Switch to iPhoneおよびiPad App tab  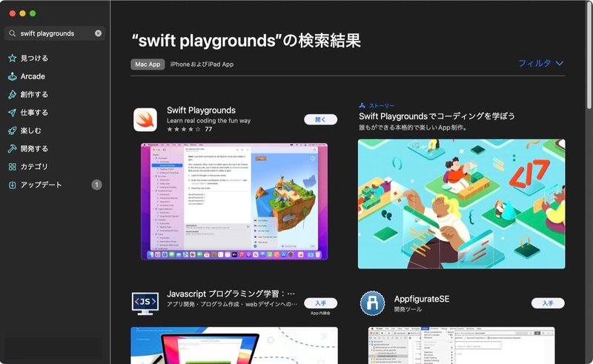pyautogui.click(x=202, y=64)
